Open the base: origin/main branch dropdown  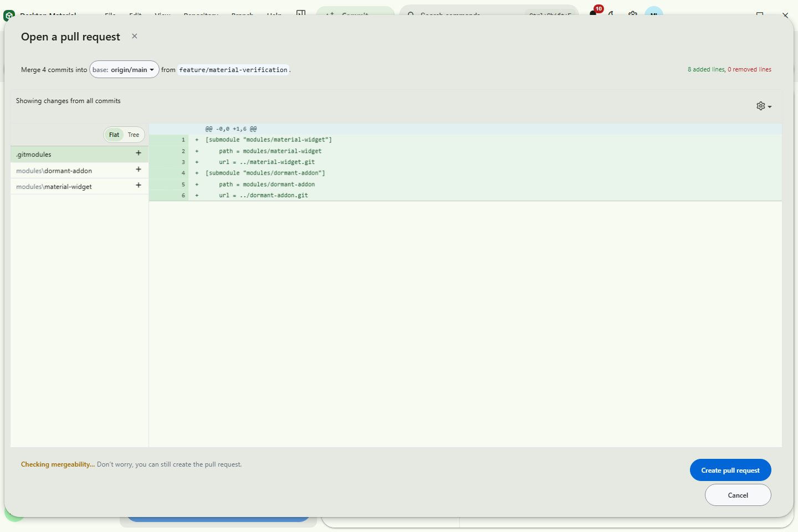[x=125, y=69]
